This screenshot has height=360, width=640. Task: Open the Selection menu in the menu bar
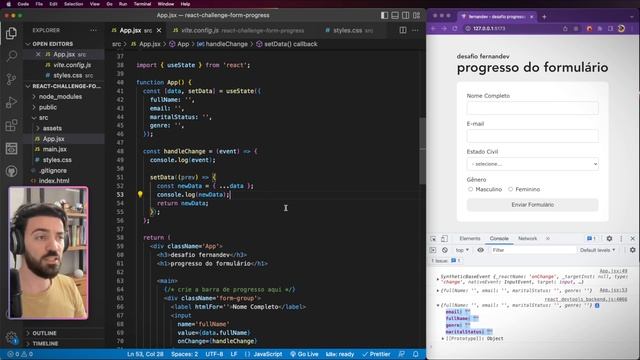click(73, 4)
